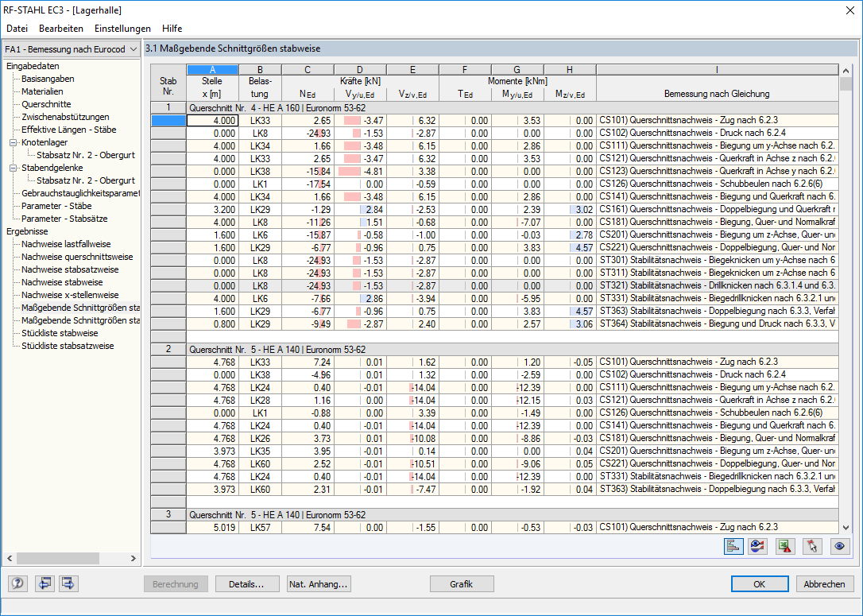Export table to Excel icon
The width and height of the screenshot is (863, 616).
(785, 546)
